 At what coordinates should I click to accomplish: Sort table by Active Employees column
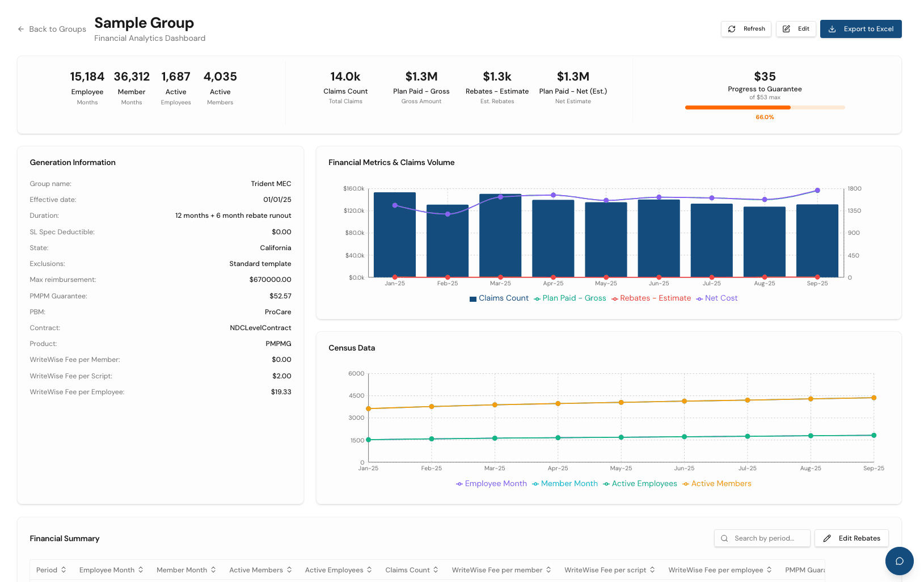point(338,570)
